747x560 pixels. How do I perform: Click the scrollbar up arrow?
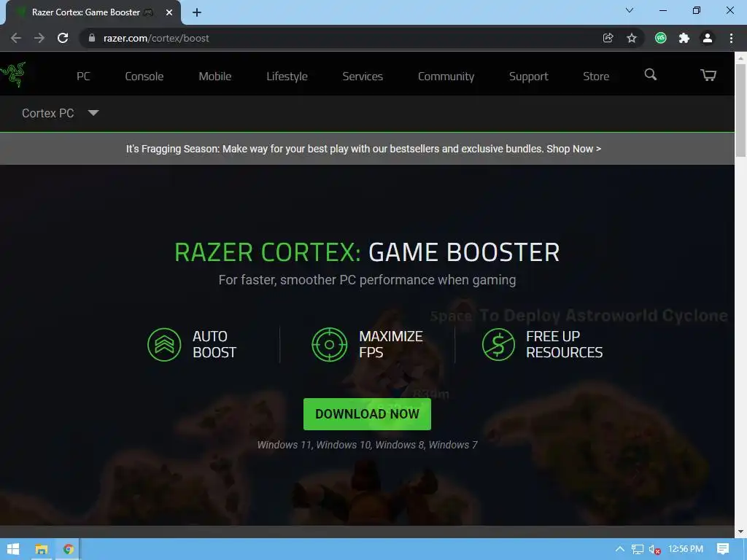(x=740, y=58)
